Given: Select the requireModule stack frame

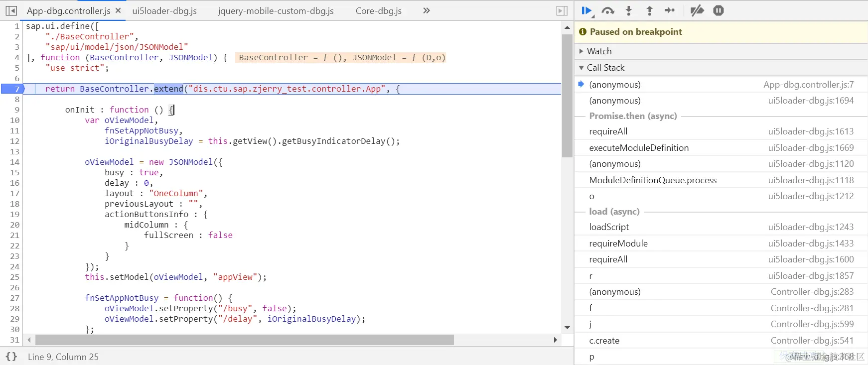Looking at the screenshot, I should 721,243.
